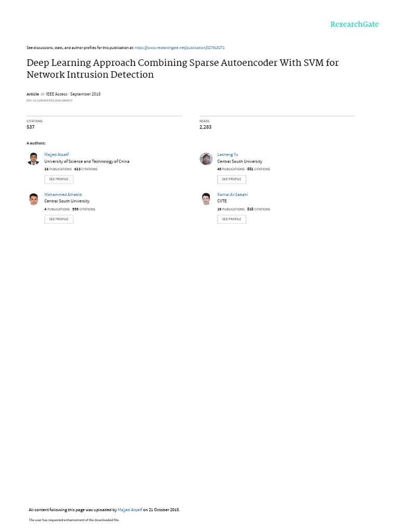Click Lasheng Yu's profile photo

206,159
